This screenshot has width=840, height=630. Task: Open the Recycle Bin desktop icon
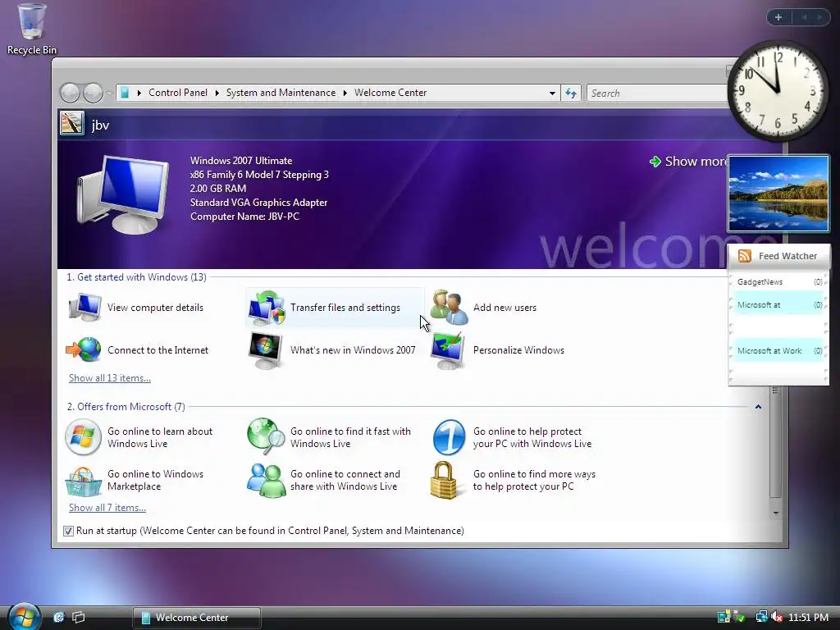31,30
